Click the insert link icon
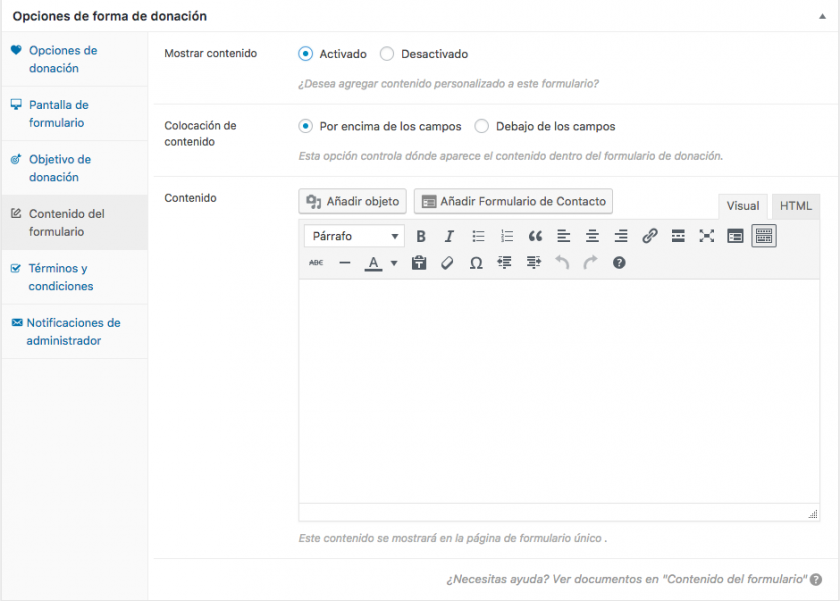Image resolution: width=840 pixels, height=601 pixels. tap(649, 237)
